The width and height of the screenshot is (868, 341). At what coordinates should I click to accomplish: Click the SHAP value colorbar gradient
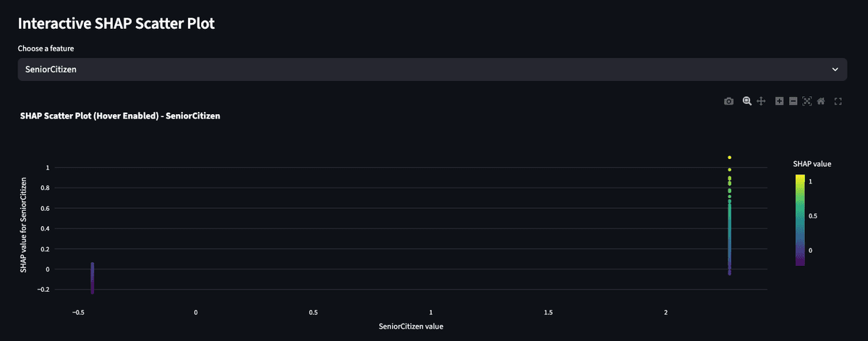pyautogui.click(x=800, y=220)
